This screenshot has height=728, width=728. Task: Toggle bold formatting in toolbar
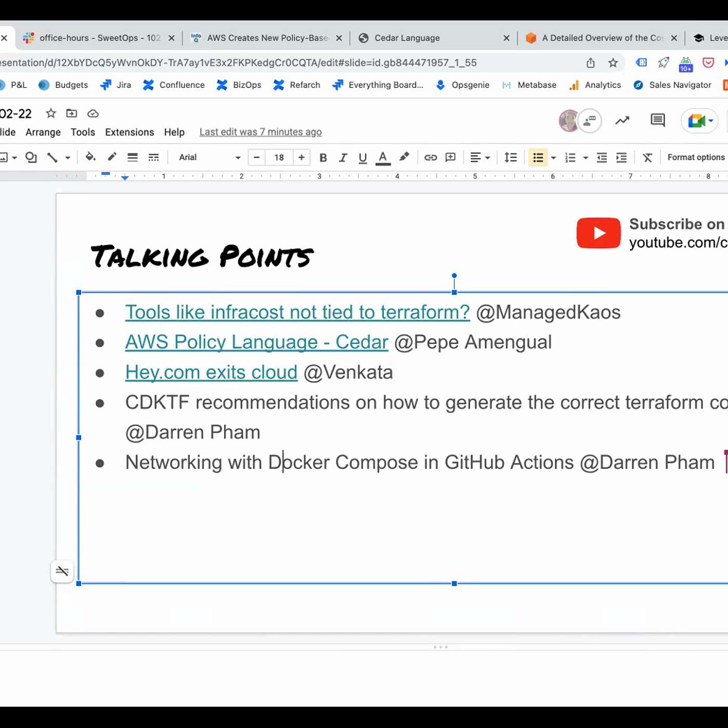[323, 158]
